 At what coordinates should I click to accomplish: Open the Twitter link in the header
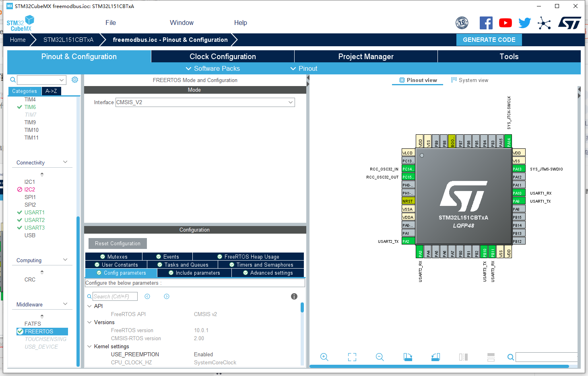point(524,23)
